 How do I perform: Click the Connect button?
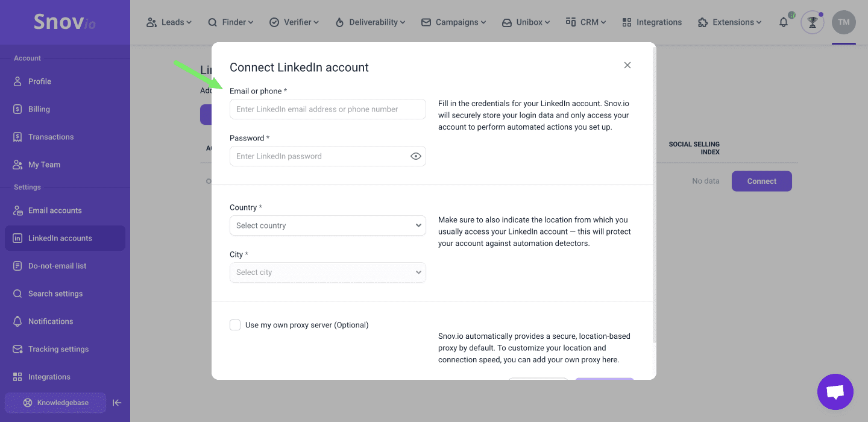(761, 181)
